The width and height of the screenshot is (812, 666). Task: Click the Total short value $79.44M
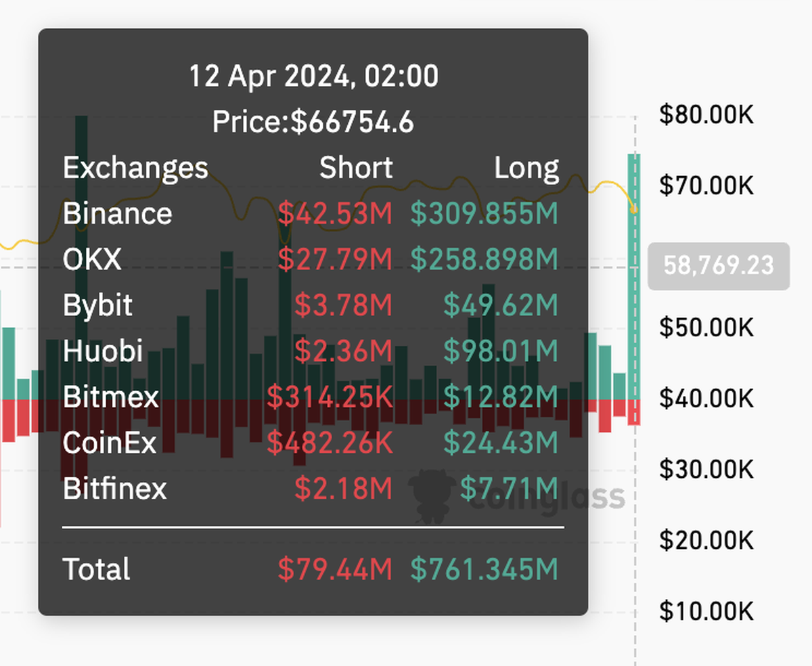[335, 570]
